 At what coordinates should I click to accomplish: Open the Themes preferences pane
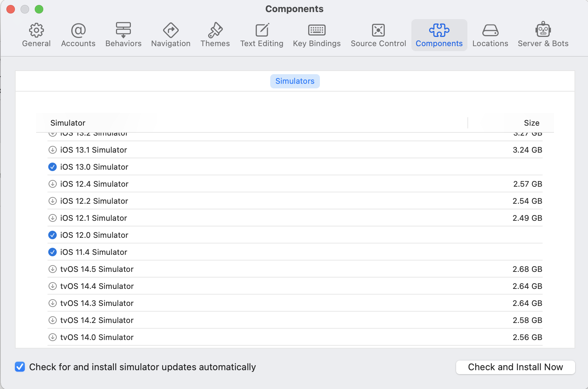(x=215, y=35)
